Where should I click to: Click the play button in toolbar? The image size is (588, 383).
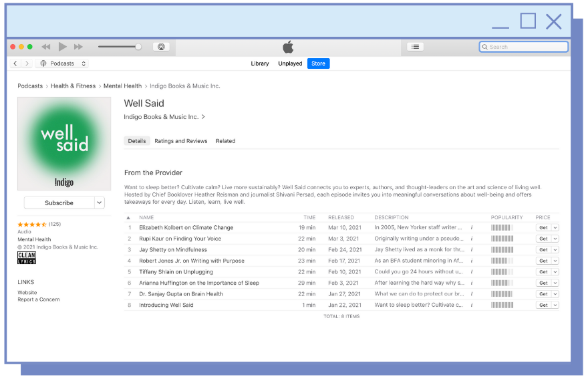[63, 47]
